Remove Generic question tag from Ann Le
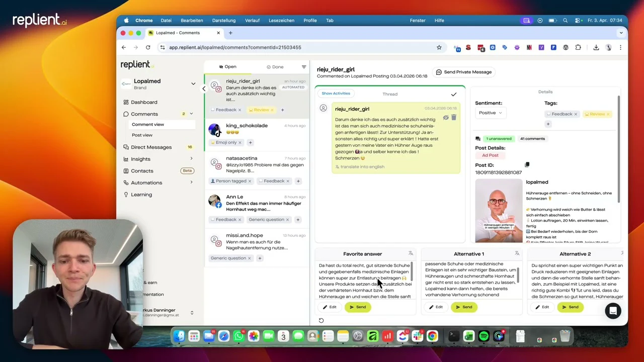 tap(287, 220)
